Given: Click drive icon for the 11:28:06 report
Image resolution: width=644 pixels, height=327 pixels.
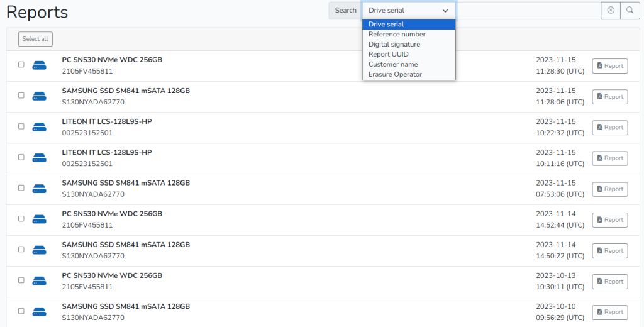Looking at the screenshot, I should pos(40,96).
